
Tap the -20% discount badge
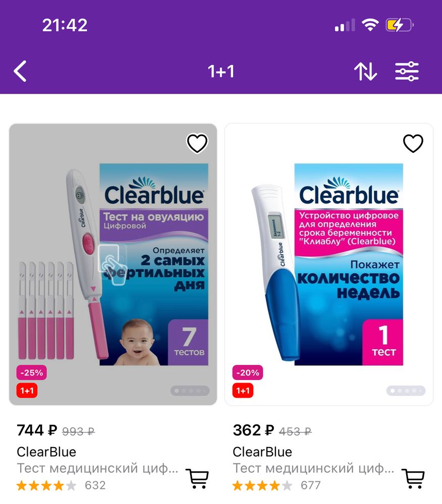pyautogui.click(x=248, y=372)
